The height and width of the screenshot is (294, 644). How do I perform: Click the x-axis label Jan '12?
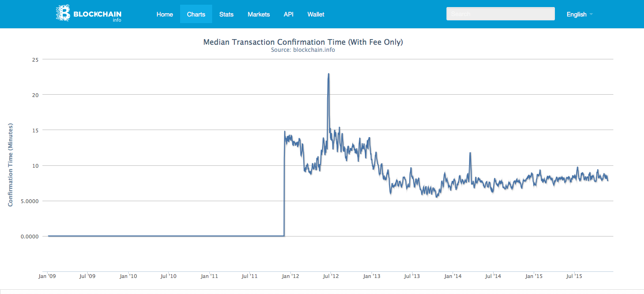click(290, 276)
